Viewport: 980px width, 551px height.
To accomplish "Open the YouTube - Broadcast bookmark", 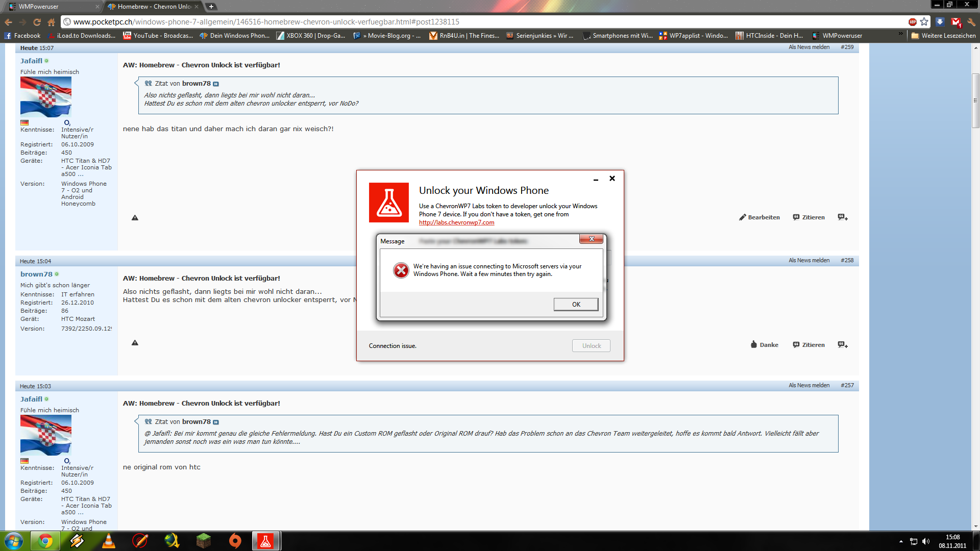I will (158, 36).
